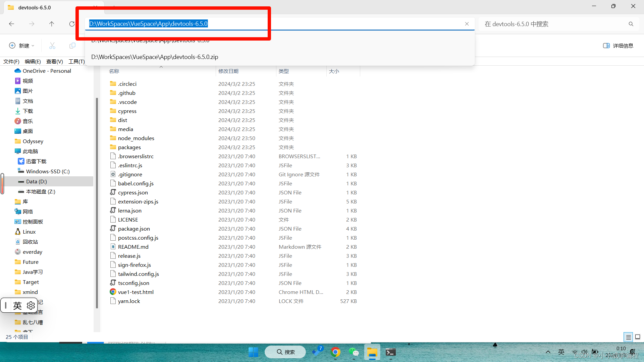
Task: Switch to details list view button
Action: [628, 337]
